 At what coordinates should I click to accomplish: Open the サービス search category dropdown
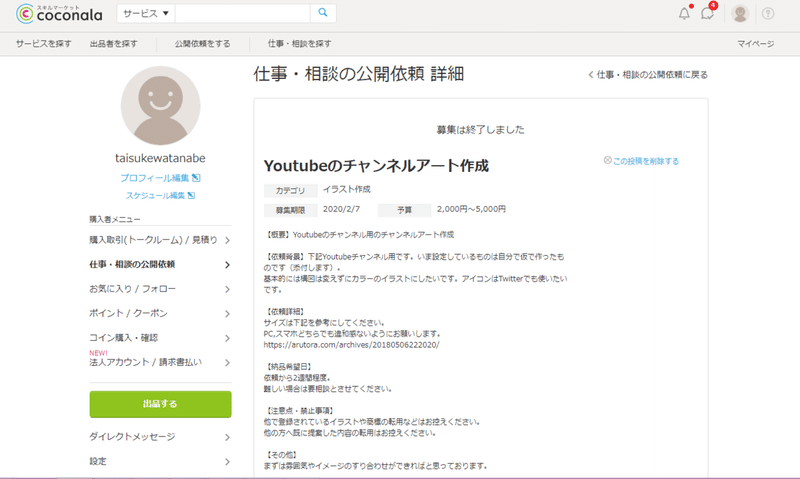pos(146,13)
